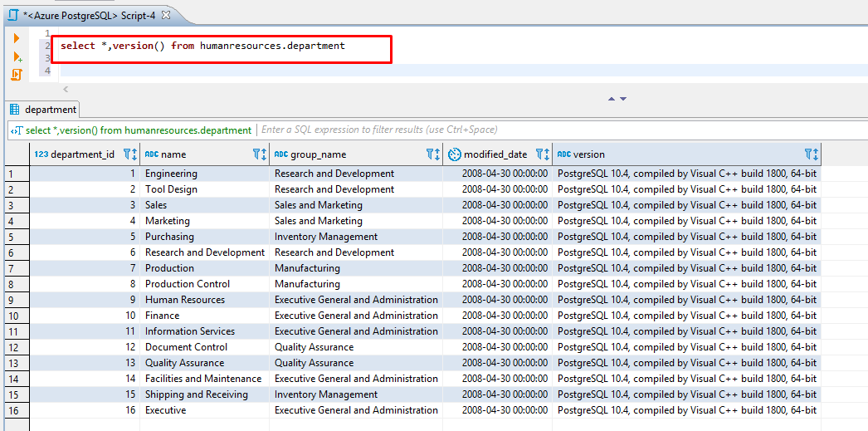Select version cell in Finance row
Viewport: 868px width, 431px height.
click(x=687, y=316)
